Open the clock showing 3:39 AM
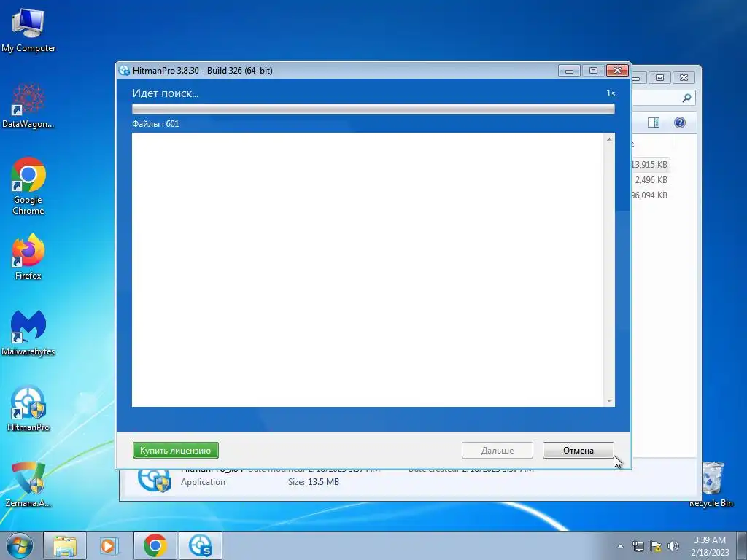 (710, 545)
